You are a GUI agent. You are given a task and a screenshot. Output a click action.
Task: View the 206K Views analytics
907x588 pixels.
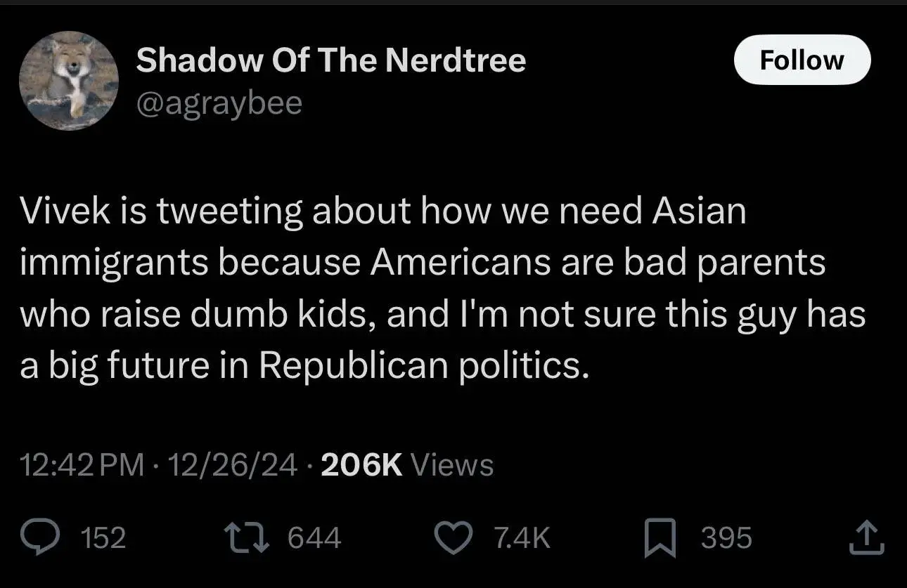click(407, 464)
